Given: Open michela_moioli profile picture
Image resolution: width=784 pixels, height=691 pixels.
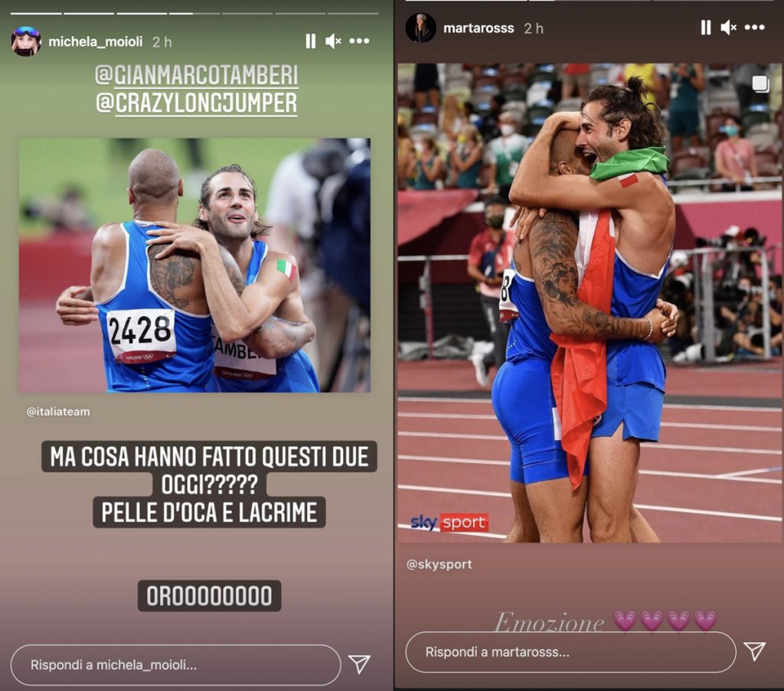Looking at the screenshot, I should tap(25, 41).
